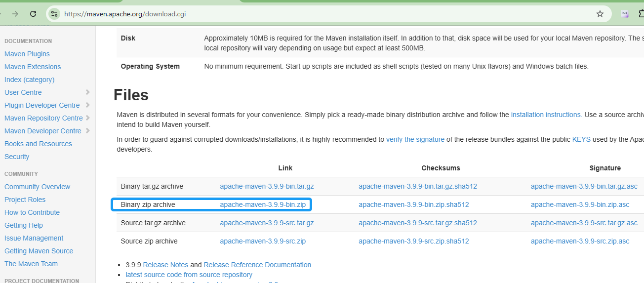Open apache-maven-3.9.9-src.zip.sha512 checksum
Image resolution: width=644 pixels, height=283 pixels.
click(414, 241)
